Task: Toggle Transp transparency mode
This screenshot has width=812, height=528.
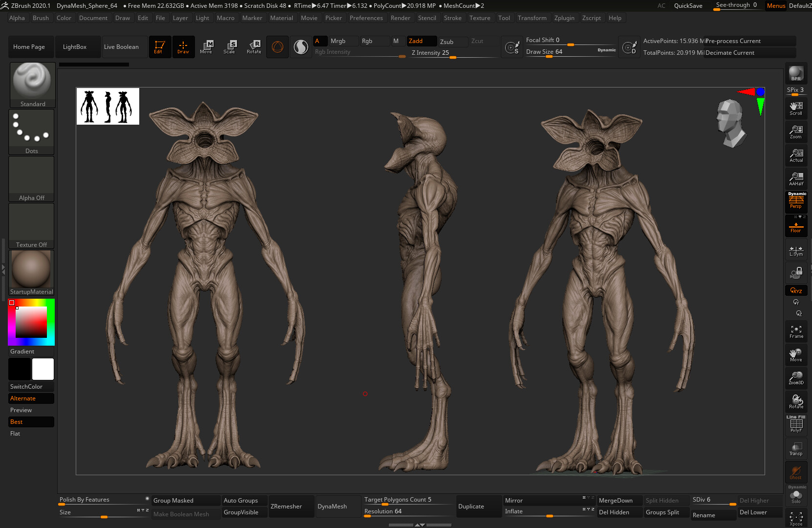Action: coord(796,449)
